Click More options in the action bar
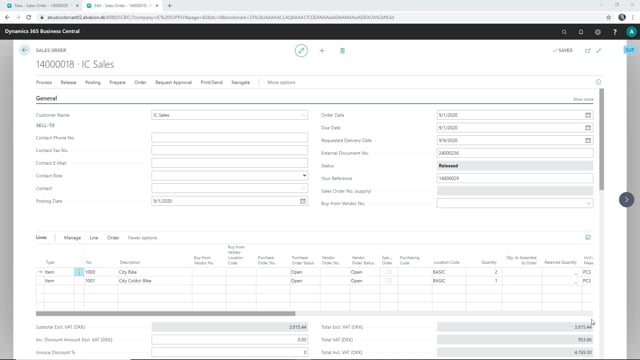 coord(281,82)
